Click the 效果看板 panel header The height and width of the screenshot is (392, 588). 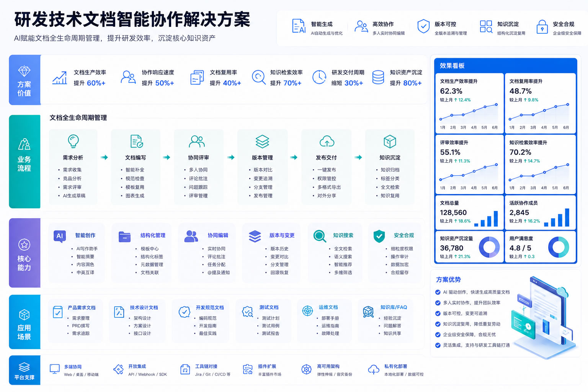coord(505,65)
